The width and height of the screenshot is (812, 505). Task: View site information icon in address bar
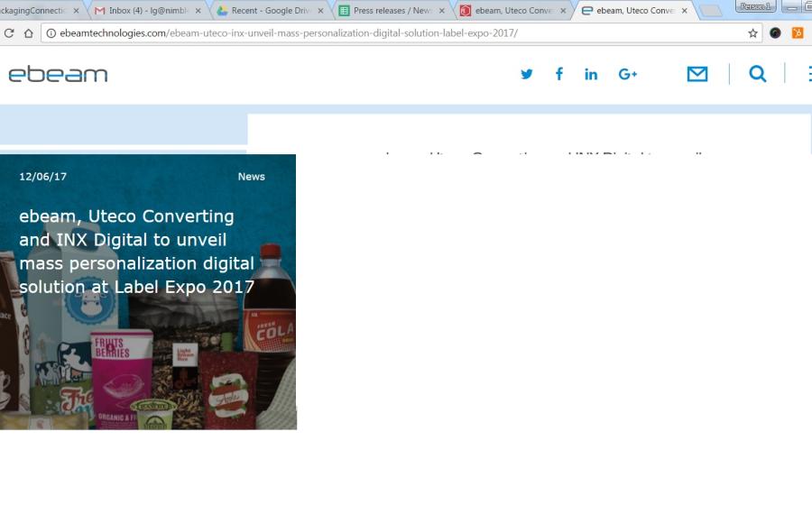click(x=51, y=33)
